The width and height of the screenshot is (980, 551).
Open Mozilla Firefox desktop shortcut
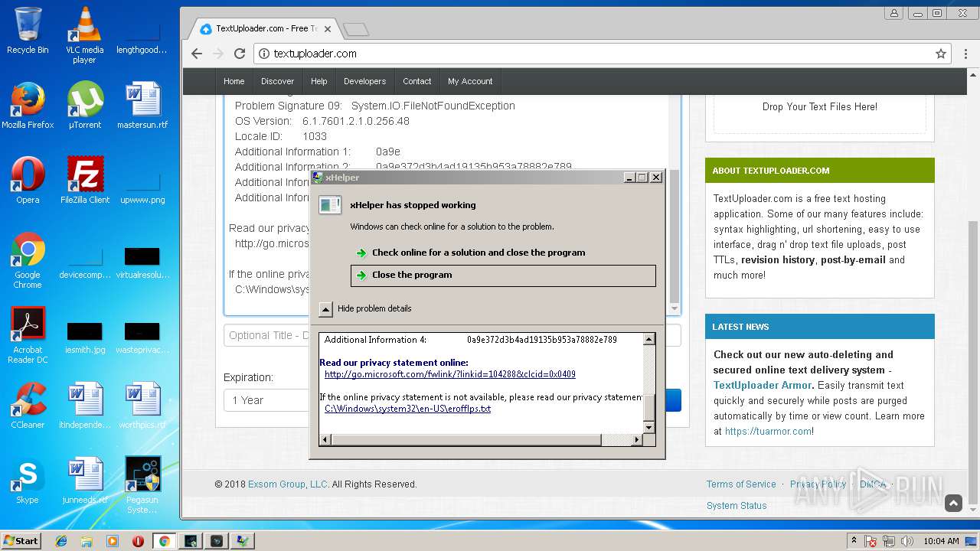[x=28, y=106]
